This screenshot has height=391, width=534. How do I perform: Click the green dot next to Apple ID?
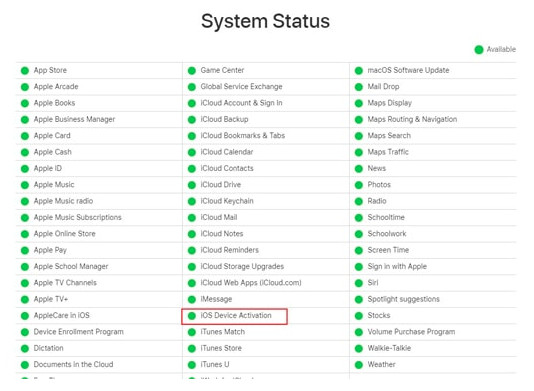(25, 169)
